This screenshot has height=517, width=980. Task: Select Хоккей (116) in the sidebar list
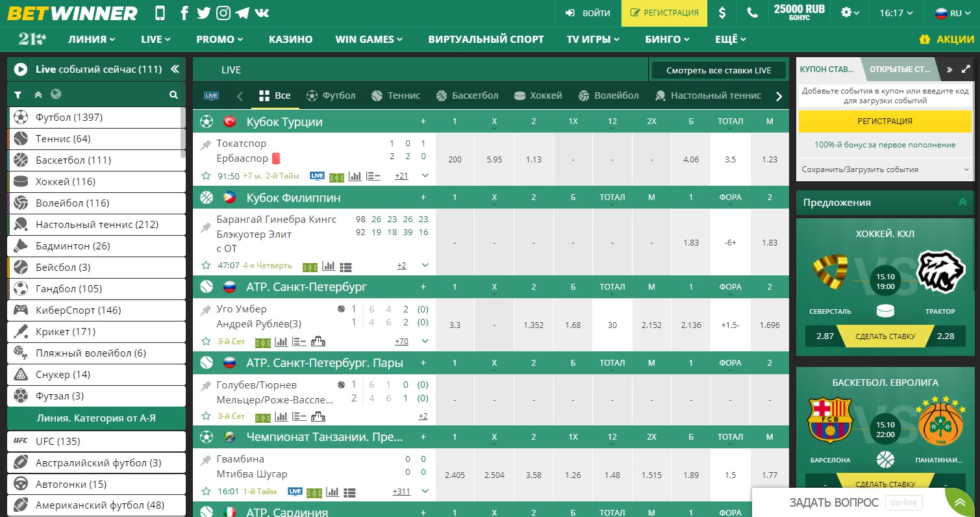point(66,182)
